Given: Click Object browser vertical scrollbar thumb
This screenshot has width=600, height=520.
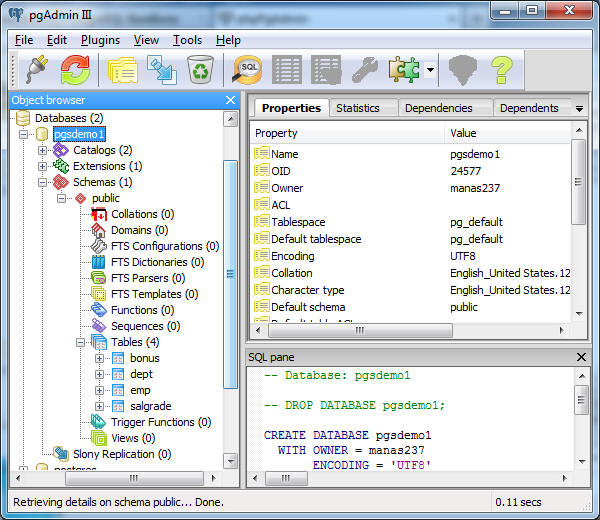Looking at the screenshot, I should 230,274.
